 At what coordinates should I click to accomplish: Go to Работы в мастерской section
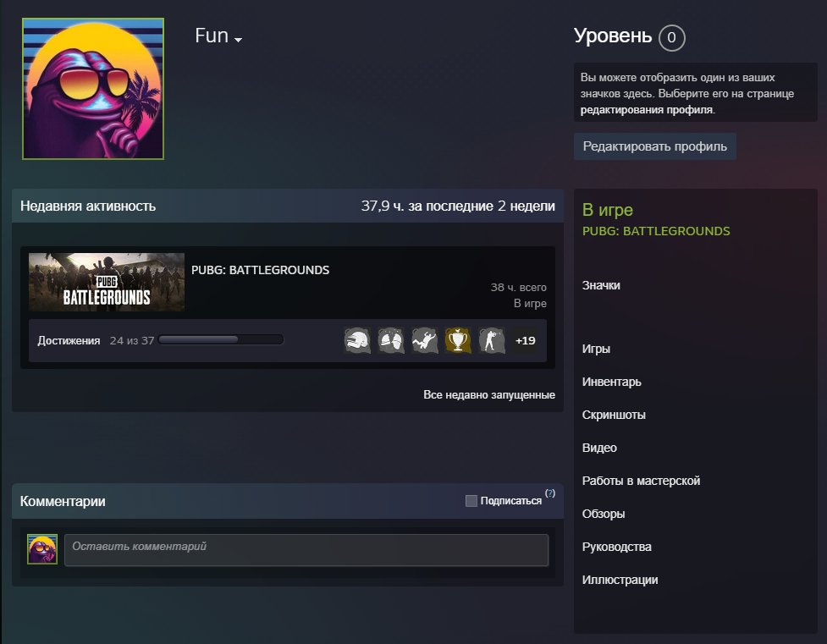(x=641, y=481)
